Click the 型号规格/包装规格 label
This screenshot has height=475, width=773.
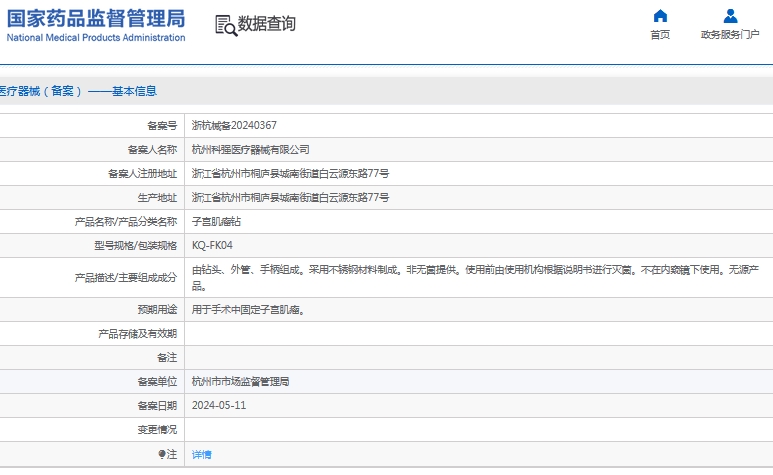click(x=136, y=245)
